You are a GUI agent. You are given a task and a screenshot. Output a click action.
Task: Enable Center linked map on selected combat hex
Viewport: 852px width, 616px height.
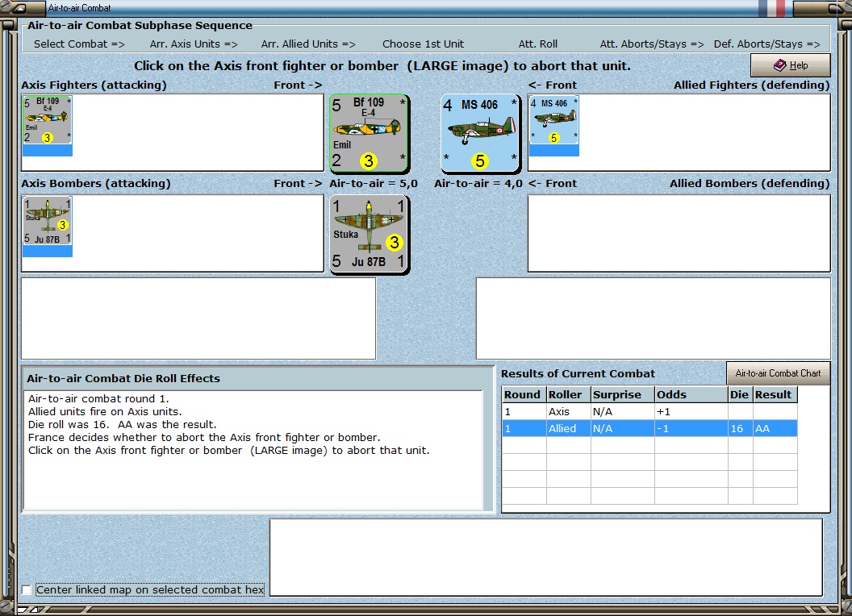tap(26, 590)
